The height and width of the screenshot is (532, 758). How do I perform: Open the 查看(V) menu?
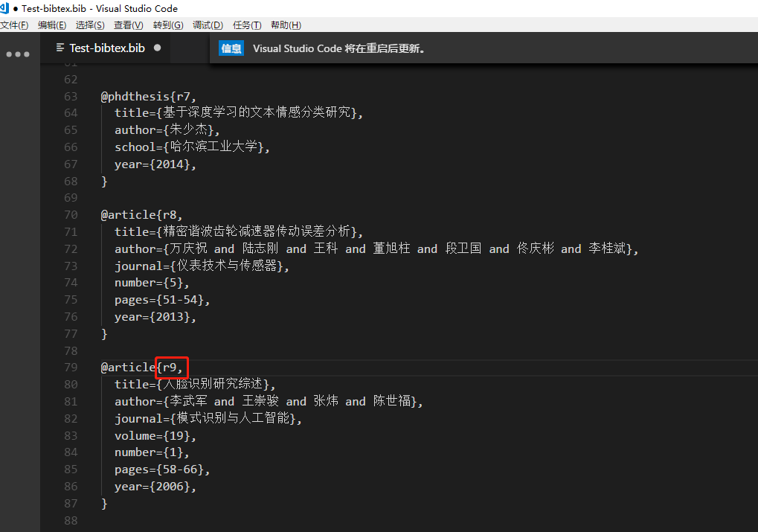(x=128, y=25)
